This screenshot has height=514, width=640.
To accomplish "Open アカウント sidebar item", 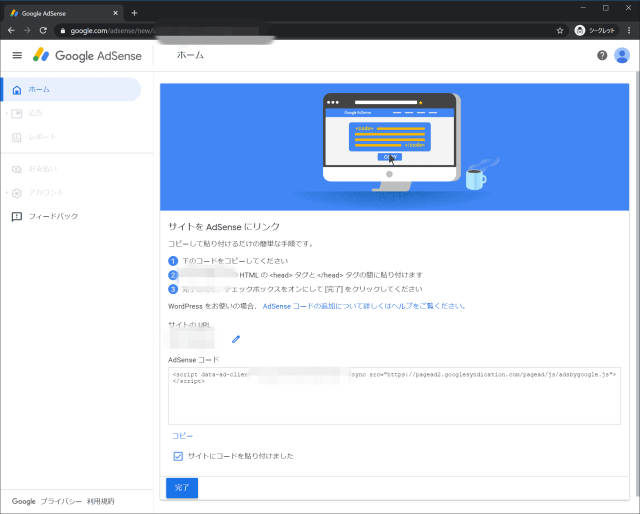I will tap(46, 192).
